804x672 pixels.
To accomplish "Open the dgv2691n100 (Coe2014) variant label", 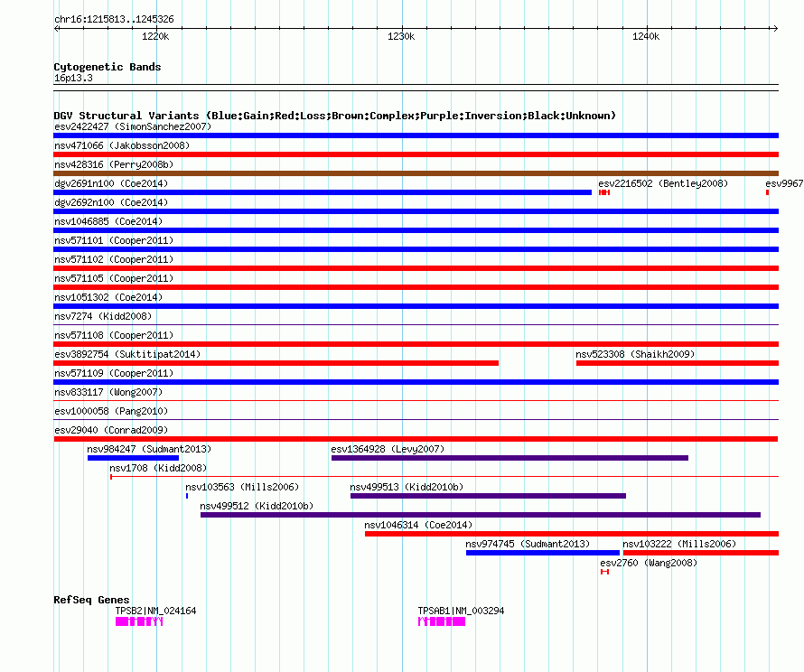I will point(111,183).
